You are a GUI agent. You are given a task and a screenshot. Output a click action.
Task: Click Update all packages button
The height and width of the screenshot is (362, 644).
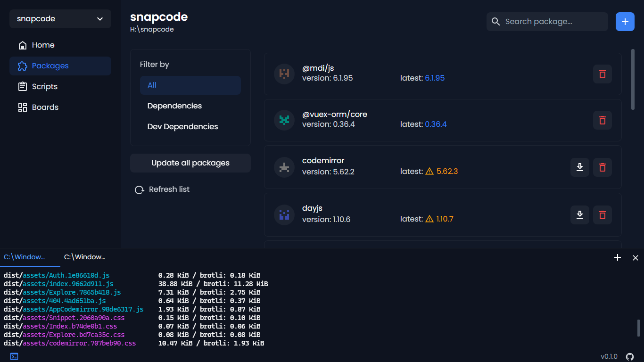tap(190, 163)
